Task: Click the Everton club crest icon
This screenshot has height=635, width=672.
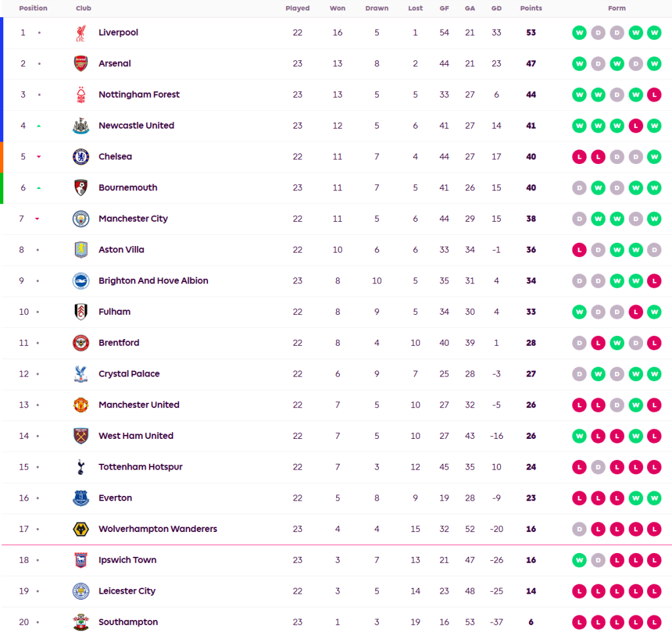Action: coord(81,498)
